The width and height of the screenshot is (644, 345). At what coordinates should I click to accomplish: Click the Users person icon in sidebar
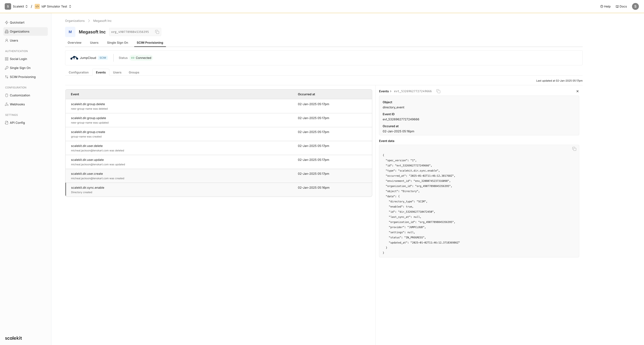pyautogui.click(x=7, y=40)
